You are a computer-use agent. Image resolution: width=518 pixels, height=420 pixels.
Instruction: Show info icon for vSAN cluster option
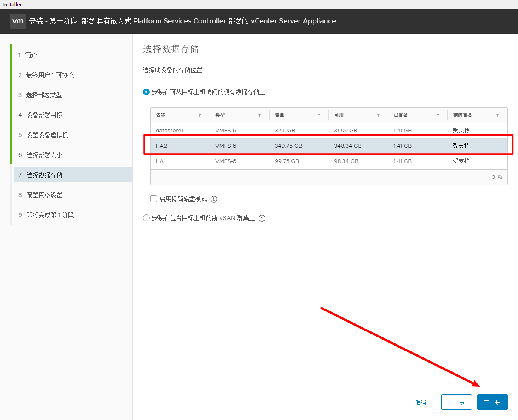(262, 218)
